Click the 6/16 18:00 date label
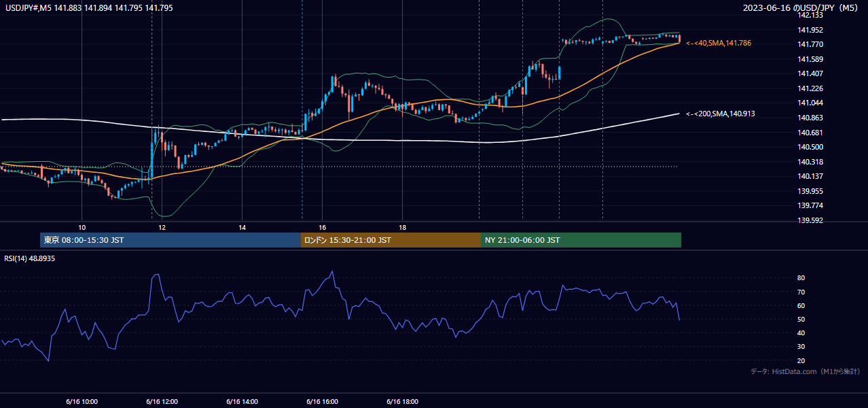868x408 pixels. [x=402, y=402]
